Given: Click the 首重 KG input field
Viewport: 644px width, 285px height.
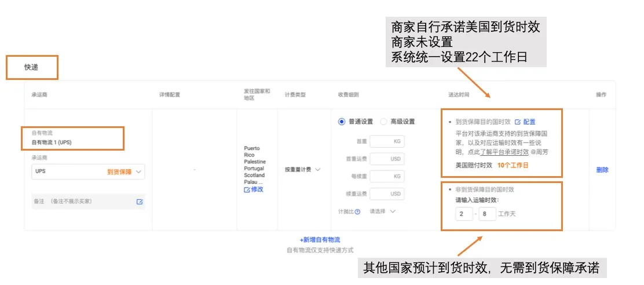Looking at the screenshot, I should coord(387,141).
